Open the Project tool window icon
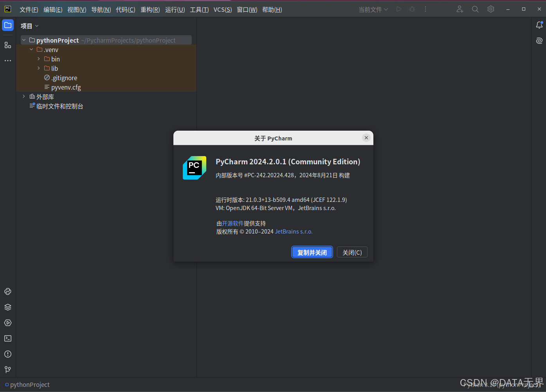This screenshot has height=392, width=546. click(x=8, y=25)
